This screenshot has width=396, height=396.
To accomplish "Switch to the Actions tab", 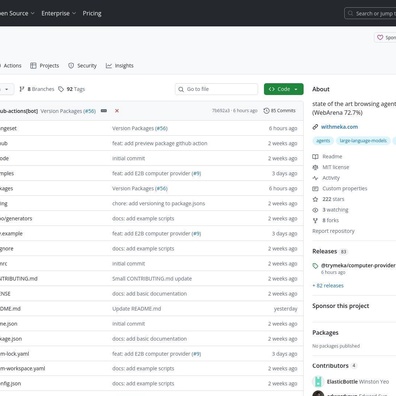I will point(11,66).
